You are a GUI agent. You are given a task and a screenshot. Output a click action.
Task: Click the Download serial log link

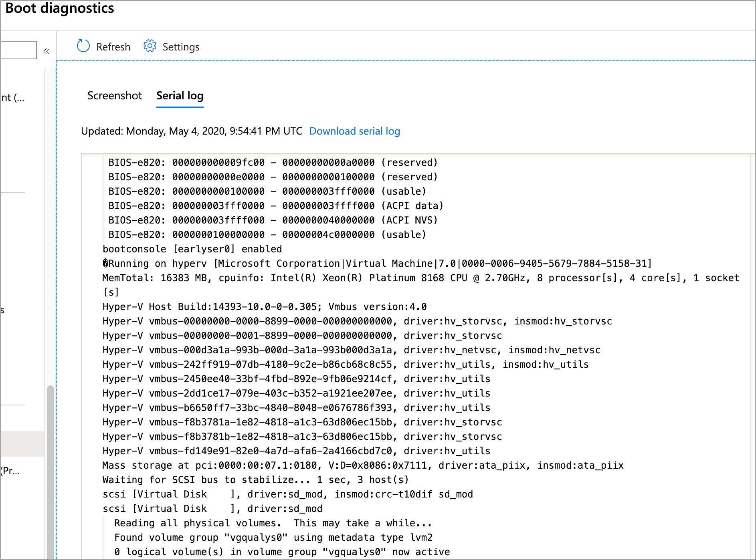coord(355,131)
